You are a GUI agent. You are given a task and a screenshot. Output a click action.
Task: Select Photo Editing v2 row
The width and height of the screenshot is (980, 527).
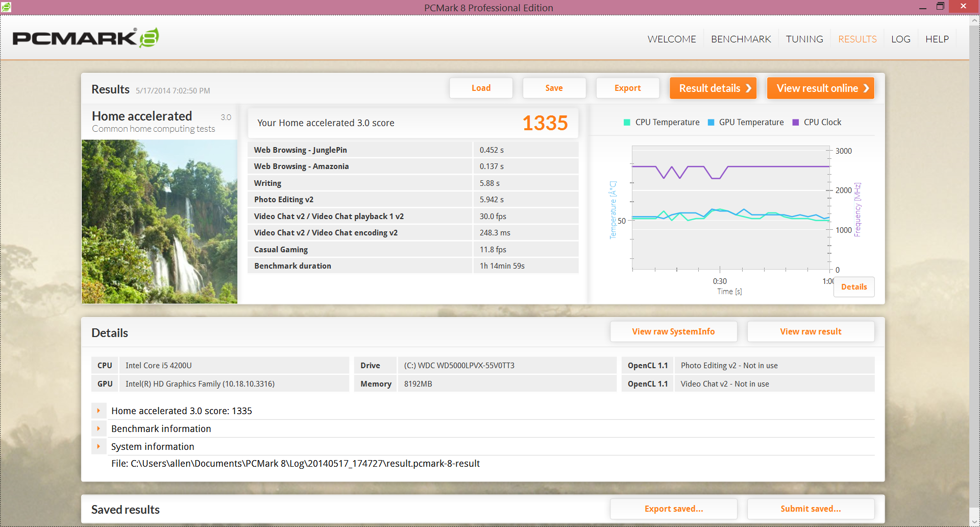(x=413, y=200)
